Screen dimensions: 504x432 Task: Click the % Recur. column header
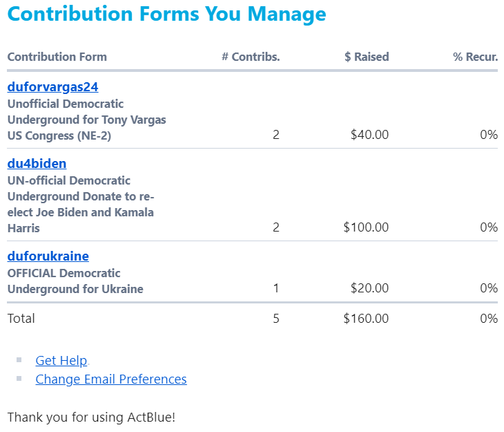(475, 57)
